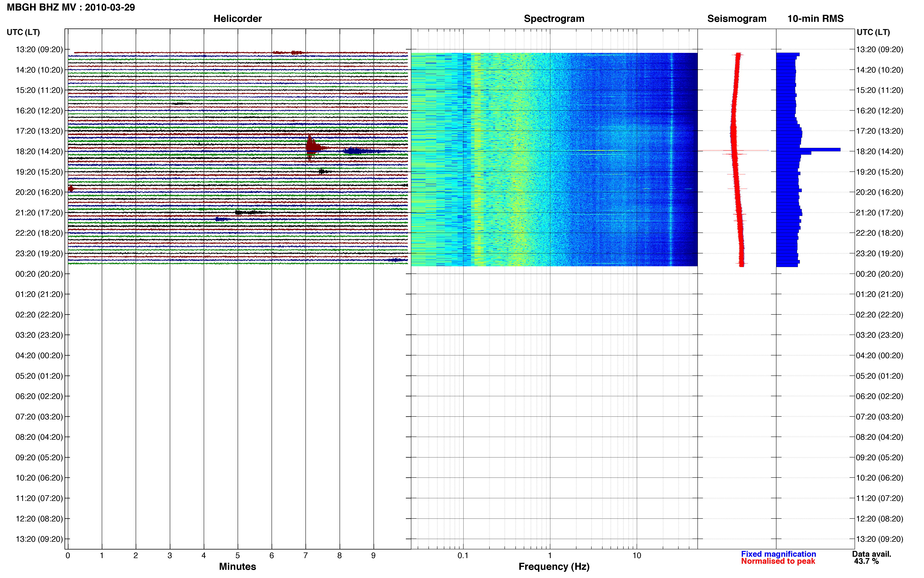This screenshot has width=924, height=578.
Task: Click the 'Frequency (Hz)' x-axis label
Action: tap(554, 566)
